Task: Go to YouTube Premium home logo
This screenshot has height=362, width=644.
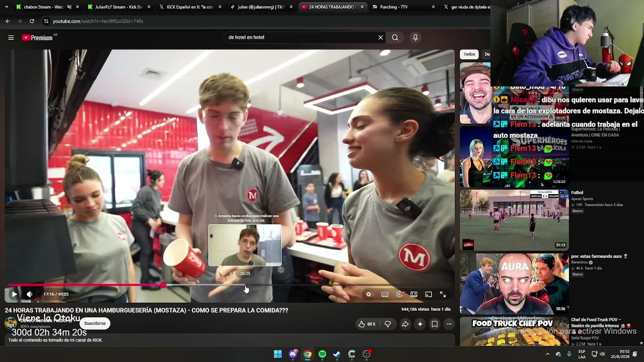Action: tap(37, 37)
